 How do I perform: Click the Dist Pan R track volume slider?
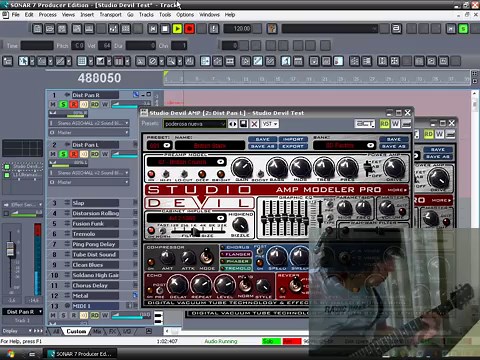tap(131, 104)
